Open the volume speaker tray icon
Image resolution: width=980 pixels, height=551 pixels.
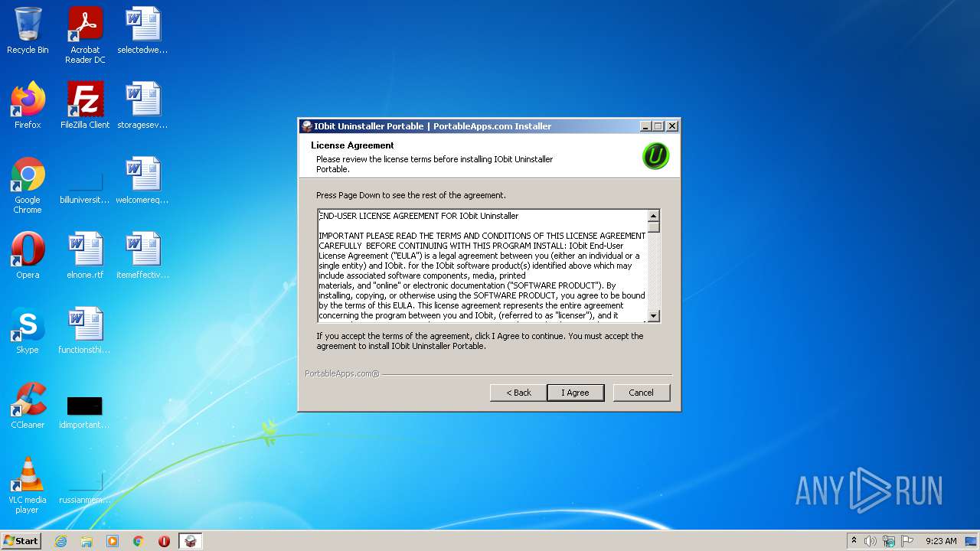point(871,541)
